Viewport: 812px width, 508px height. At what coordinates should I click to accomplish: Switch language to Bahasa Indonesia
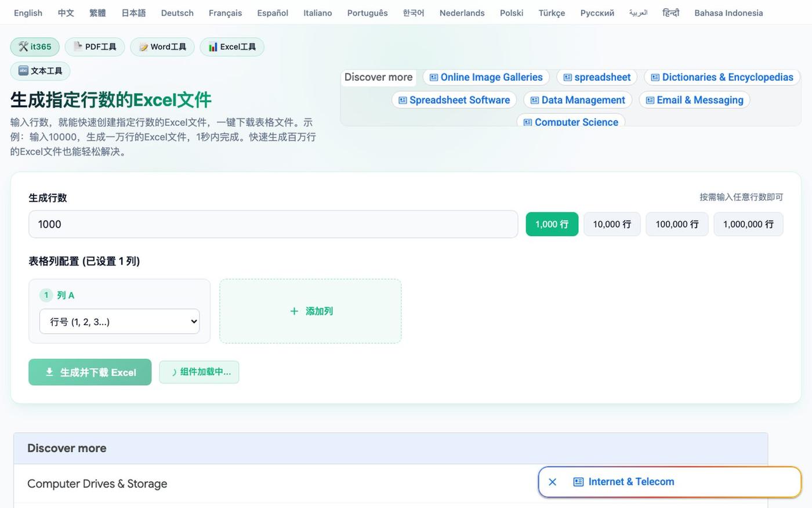(x=728, y=13)
